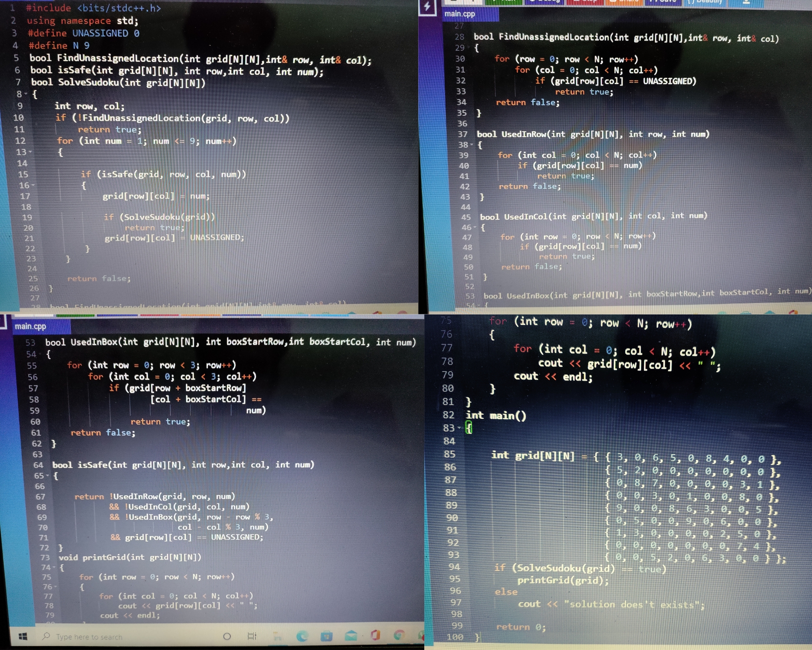
Task: Collapse the UsedInRow body at line 38
Action: tap(472, 145)
